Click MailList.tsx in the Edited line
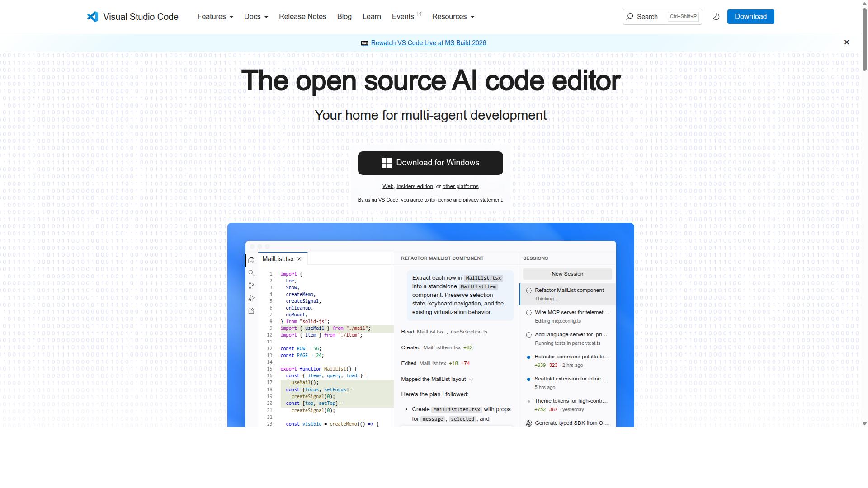Viewport: 868px width, 488px height. [x=433, y=363]
